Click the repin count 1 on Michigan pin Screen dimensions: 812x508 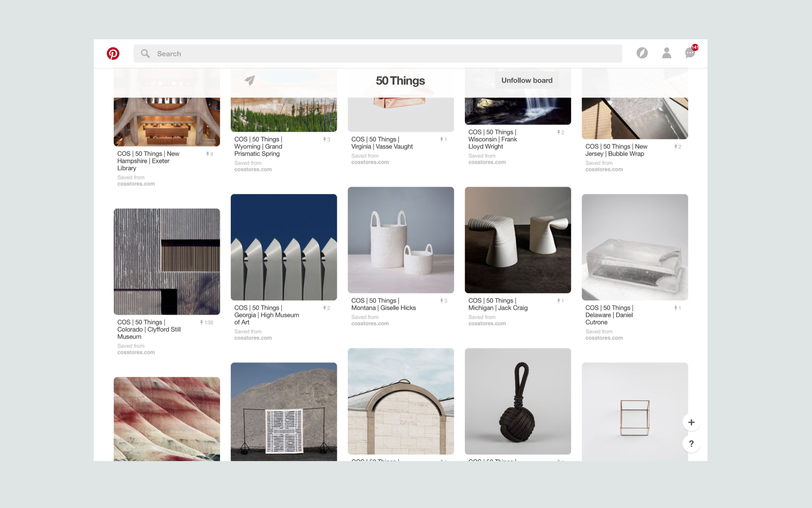pos(561,301)
